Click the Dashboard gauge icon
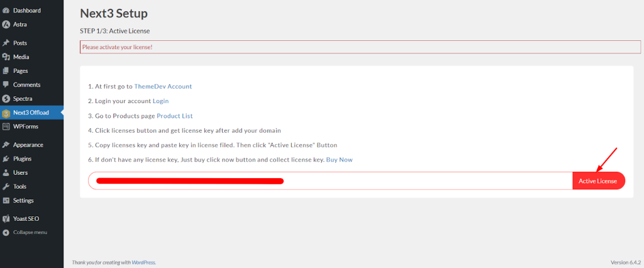 (6, 11)
